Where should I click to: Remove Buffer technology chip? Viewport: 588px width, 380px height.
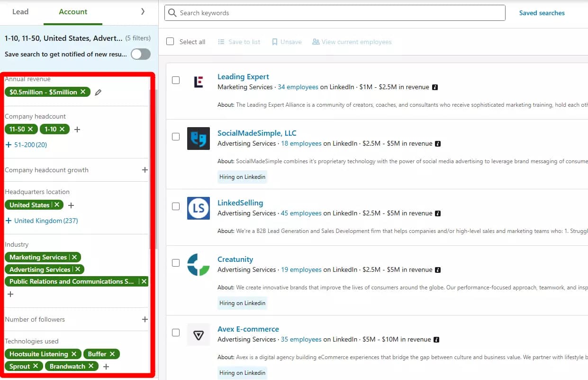click(x=112, y=354)
